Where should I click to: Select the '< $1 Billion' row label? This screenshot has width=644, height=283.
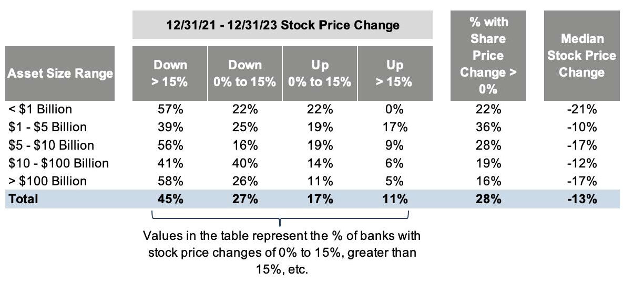tap(40, 109)
